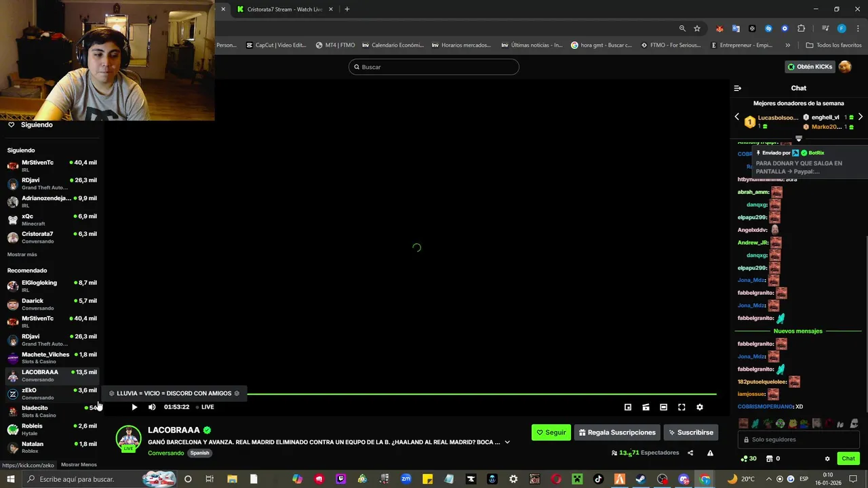The width and height of the screenshot is (868, 488).
Task: Open media controls icon in toolbar
Action: tap(825, 28)
